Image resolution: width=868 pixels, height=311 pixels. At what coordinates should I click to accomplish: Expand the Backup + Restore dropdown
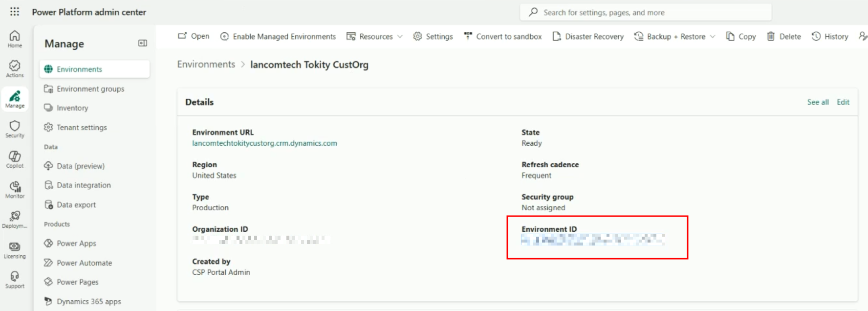tap(675, 37)
